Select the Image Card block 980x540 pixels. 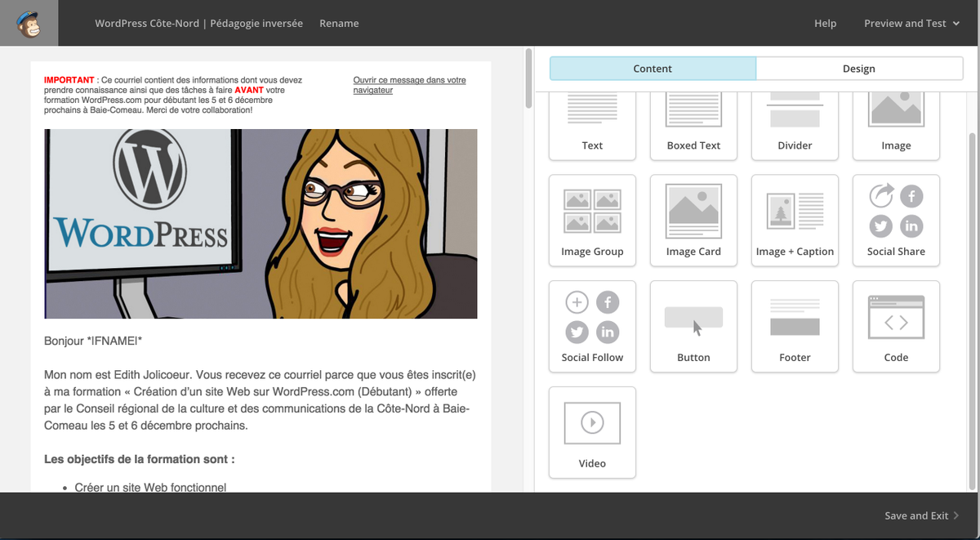(693, 221)
